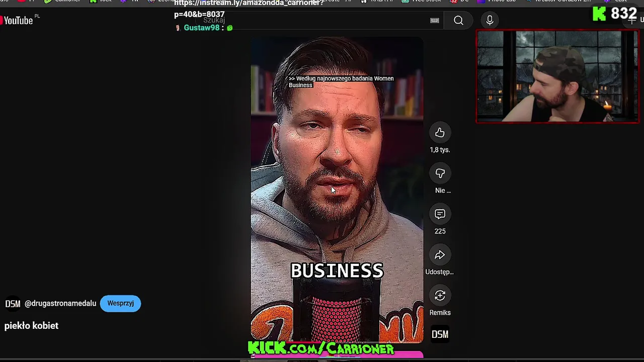Click the magnifying glass search button
The height and width of the screenshot is (362, 644).
[x=458, y=20]
